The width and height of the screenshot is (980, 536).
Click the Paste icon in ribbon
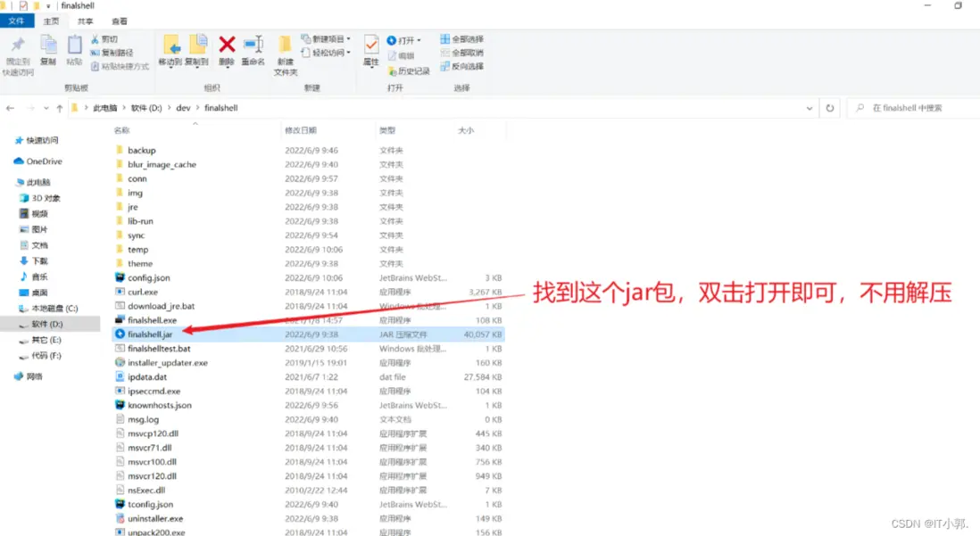(x=74, y=45)
